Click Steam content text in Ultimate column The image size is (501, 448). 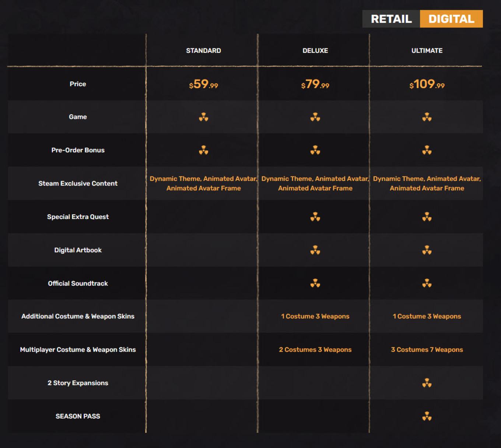pyautogui.click(x=427, y=183)
